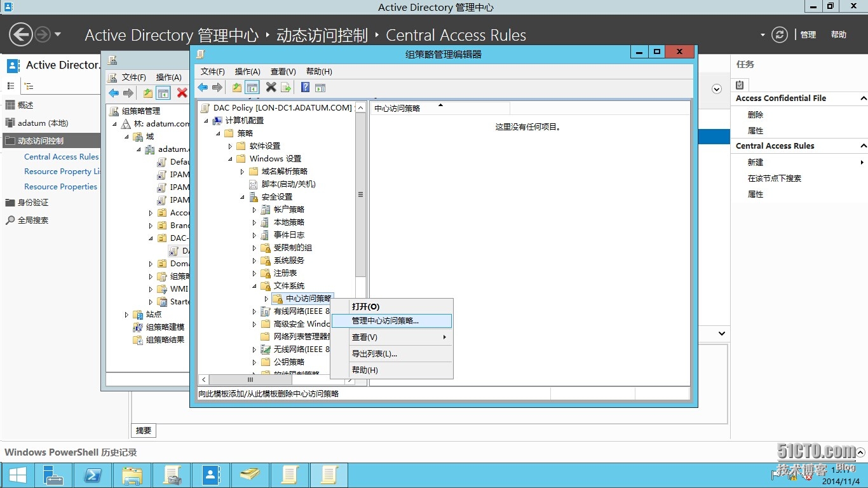
Task: Click Back arrow in background Group Policy Management window
Action: click(x=114, y=93)
